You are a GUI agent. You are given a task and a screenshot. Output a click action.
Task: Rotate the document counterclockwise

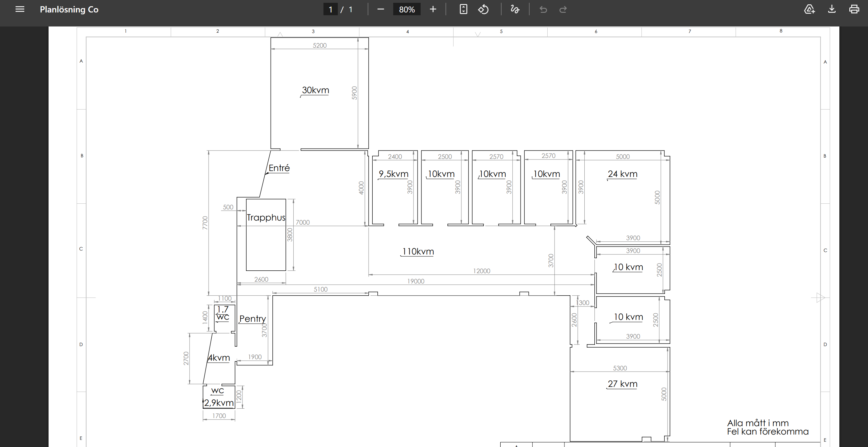[x=483, y=9]
